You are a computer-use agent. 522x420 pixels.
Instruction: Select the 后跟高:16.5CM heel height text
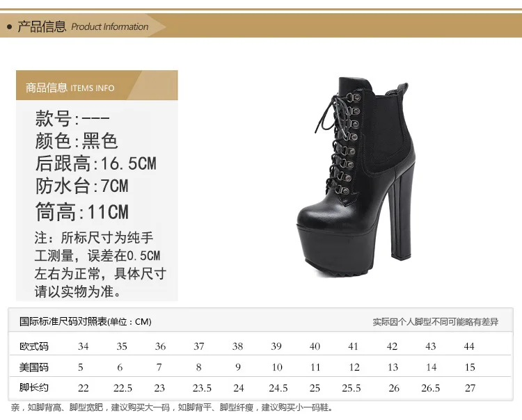[96, 163]
